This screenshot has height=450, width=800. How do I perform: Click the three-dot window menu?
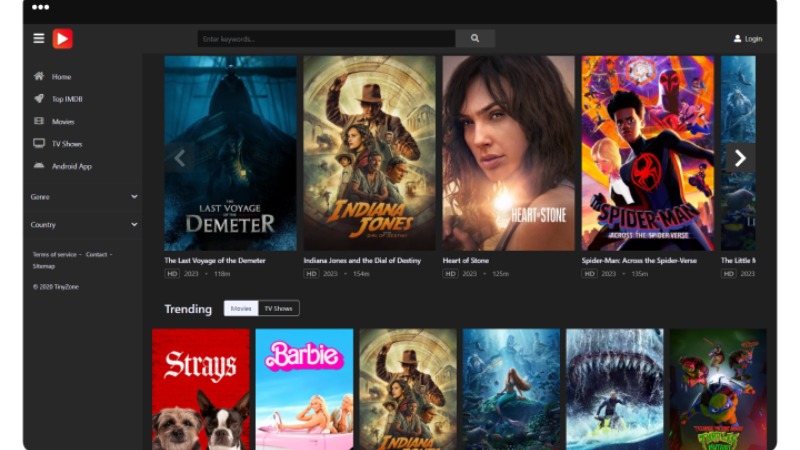[40, 7]
